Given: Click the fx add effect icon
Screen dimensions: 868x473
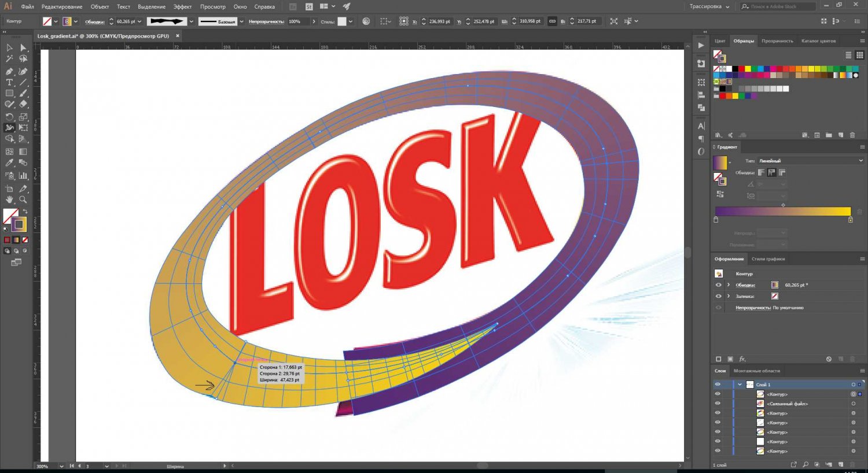Looking at the screenshot, I should click(x=742, y=359).
